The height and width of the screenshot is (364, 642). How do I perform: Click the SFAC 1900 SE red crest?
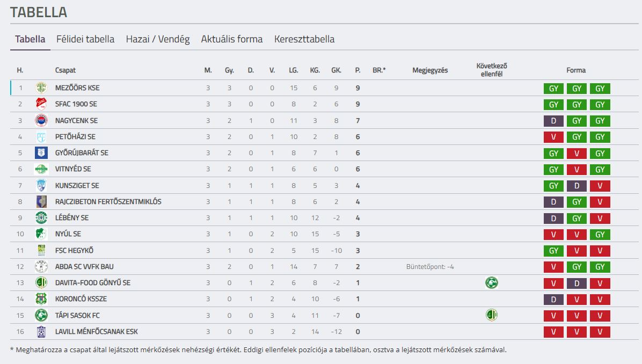tap(41, 104)
